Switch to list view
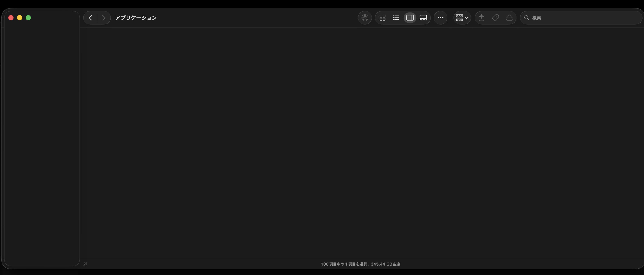 pos(396,18)
